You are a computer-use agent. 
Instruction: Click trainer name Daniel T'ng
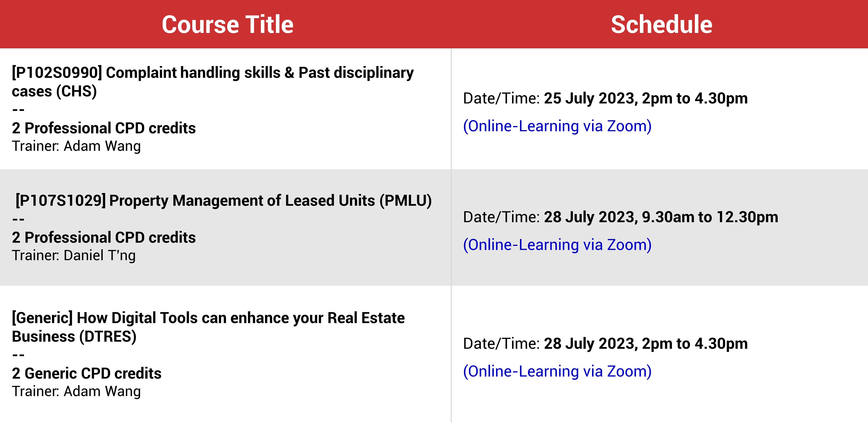click(x=100, y=255)
